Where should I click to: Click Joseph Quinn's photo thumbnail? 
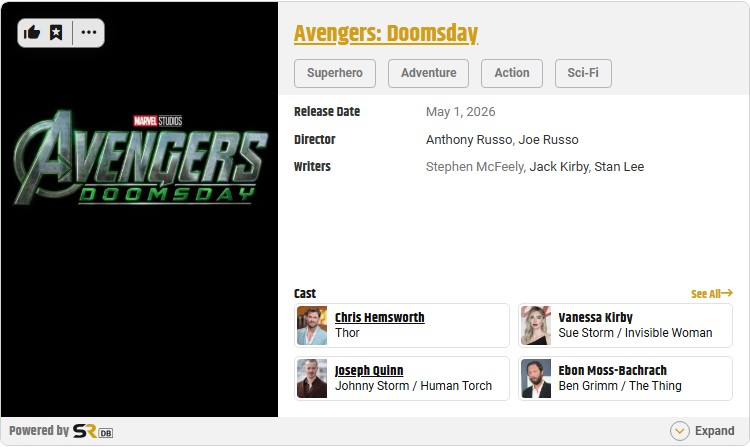(312, 379)
